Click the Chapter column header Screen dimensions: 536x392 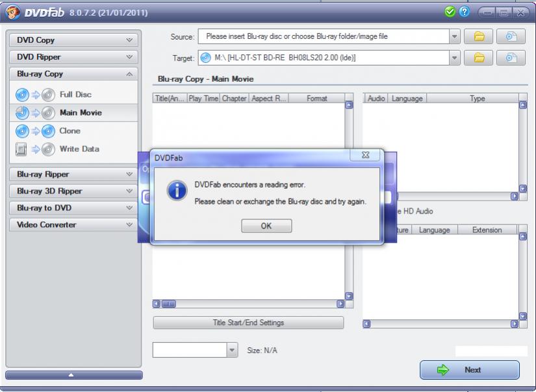[x=234, y=99]
